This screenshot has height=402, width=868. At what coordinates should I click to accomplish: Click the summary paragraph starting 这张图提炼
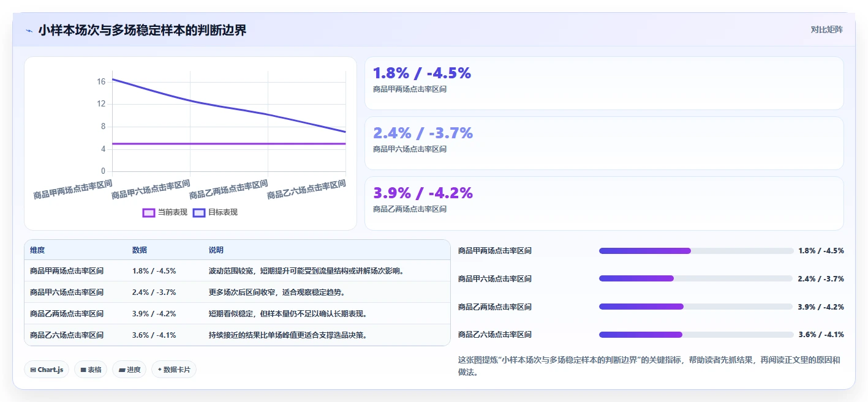(x=649, y=366)
